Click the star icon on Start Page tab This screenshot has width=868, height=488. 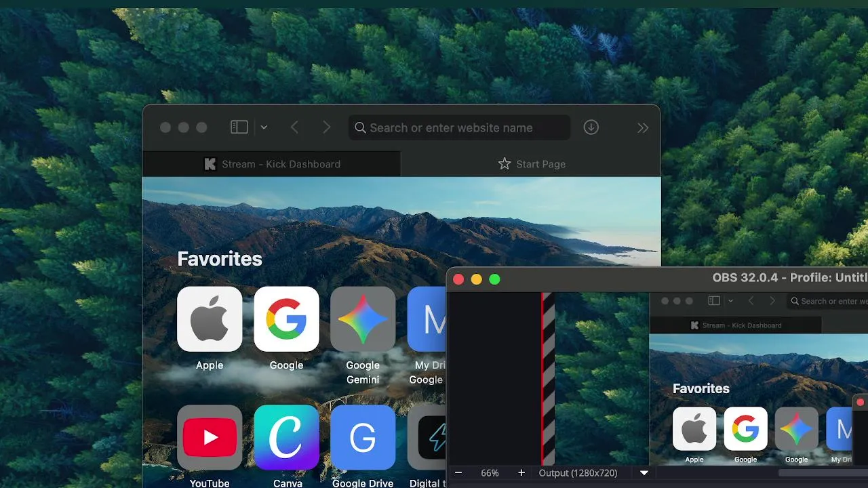tap(505, 164)
